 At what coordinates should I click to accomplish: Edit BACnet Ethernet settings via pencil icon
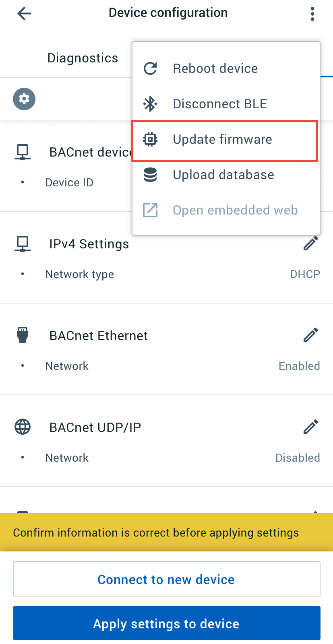pos(310,335)
